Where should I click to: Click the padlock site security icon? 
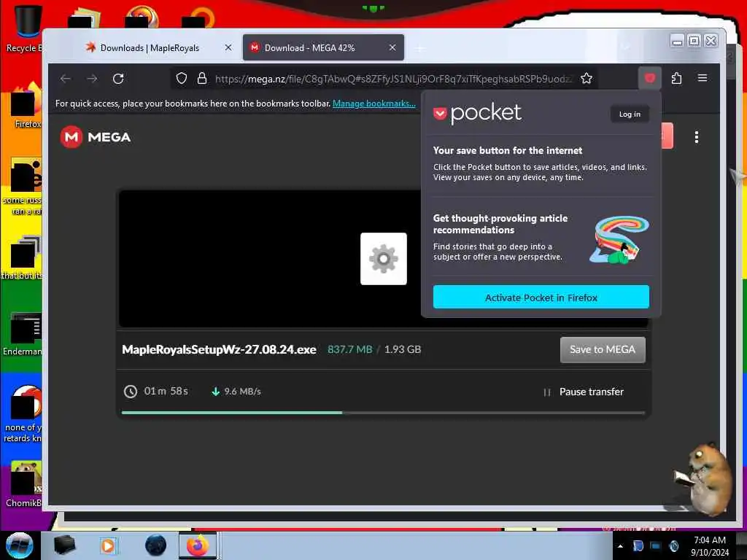pos(202,79)
